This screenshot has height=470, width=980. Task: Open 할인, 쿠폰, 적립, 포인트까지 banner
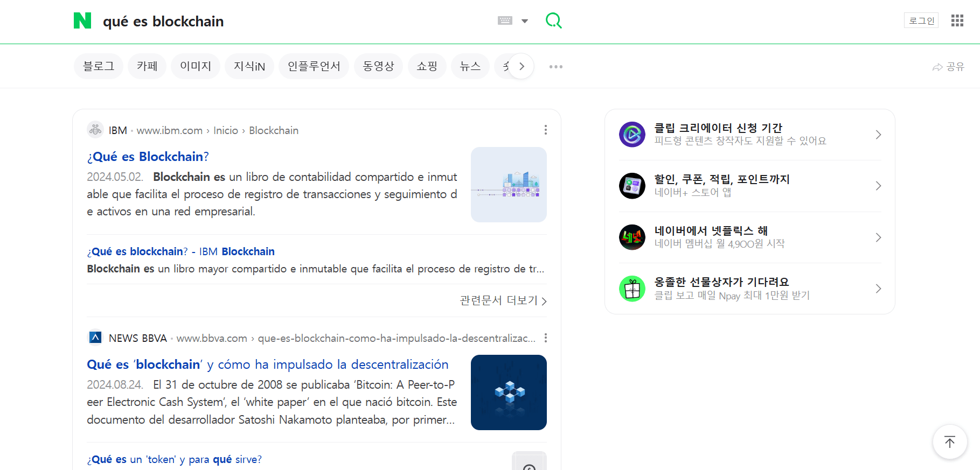tap(750, 186)
